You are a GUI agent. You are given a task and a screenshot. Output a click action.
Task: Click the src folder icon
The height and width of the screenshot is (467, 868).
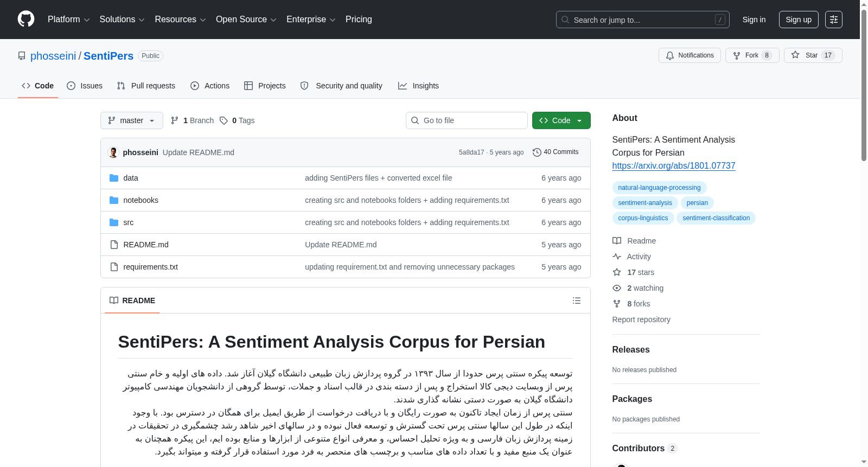pyautogui.click(x=114, y=222)
